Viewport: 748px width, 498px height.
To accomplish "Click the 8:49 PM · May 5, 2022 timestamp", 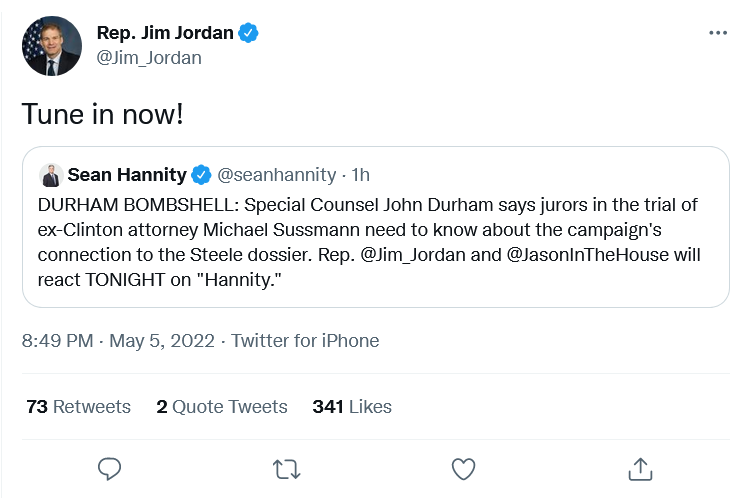I will 118,341.
